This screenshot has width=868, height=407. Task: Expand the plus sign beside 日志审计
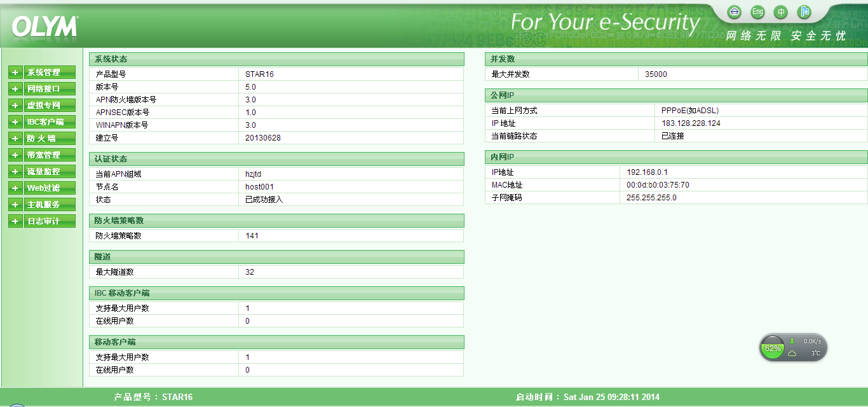15,221
